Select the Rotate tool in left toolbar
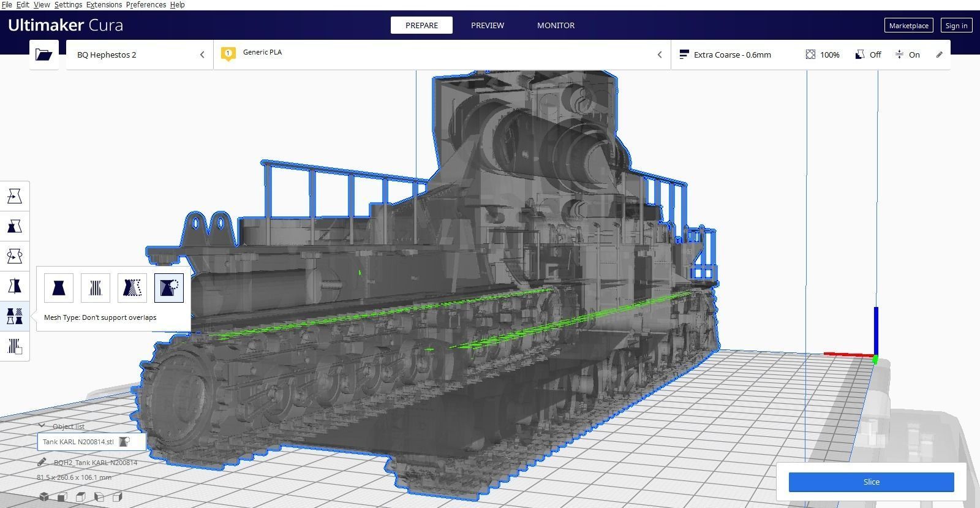The width and height of the screenshot is (980, 508). pos(15,256)
